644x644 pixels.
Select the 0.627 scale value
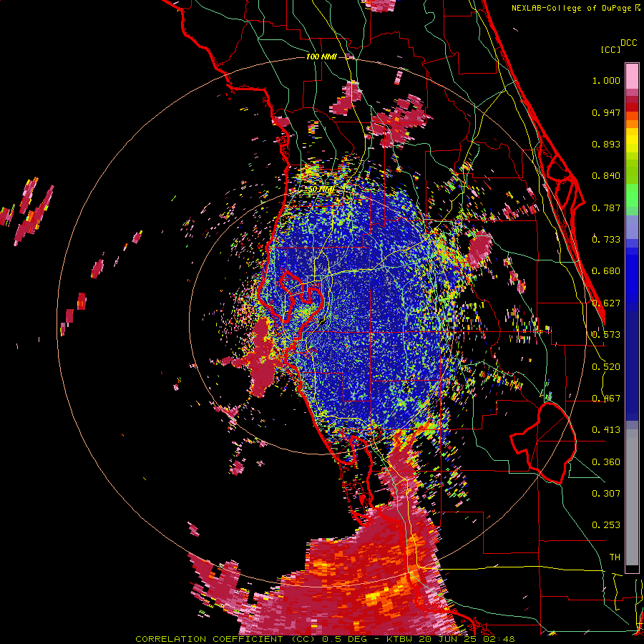click(x=606, y=303)
